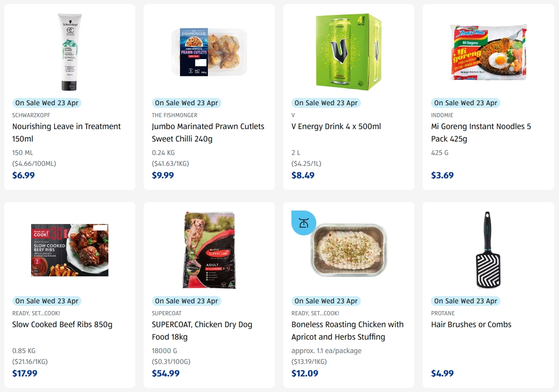Open the Slow Cooked Beef Ribs 850g title
The image size is (559, 392).
[x=62, y=325]
